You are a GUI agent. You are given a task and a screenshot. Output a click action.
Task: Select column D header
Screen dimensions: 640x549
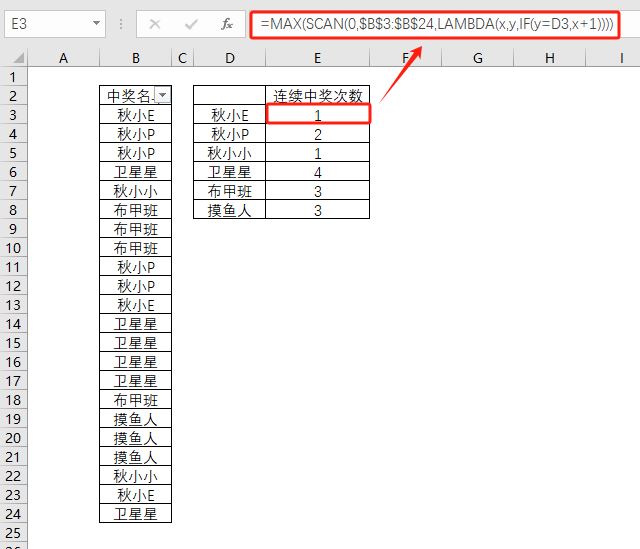(x=229, y=58)
